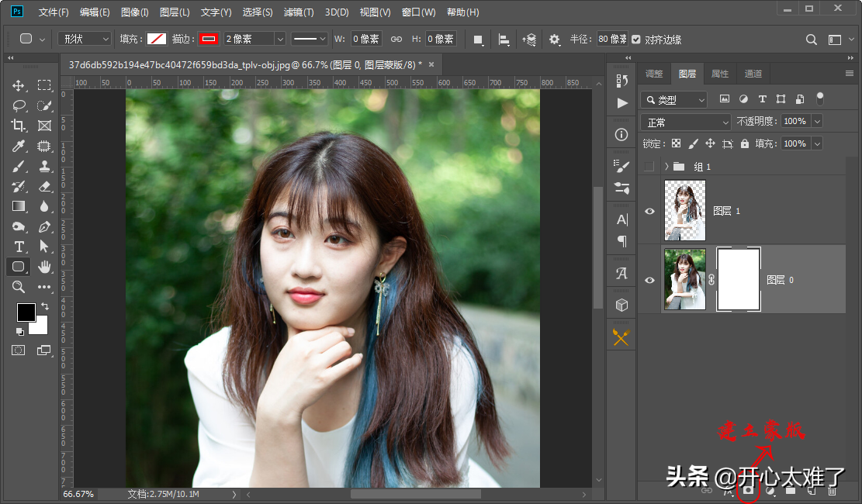Click the lock-all padlock button
The width and height of the screenshot is (862, 504).
pyautogui.click(x=745, y=143)
